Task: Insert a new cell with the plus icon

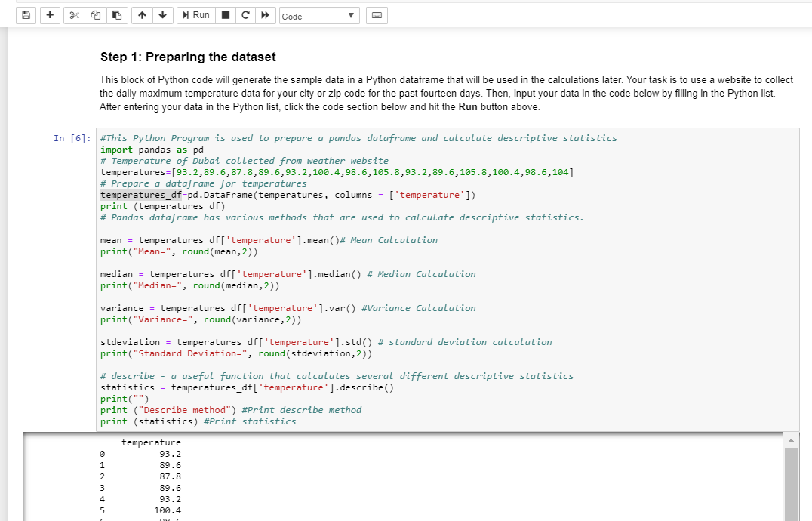Action: [x=50, y=16]
